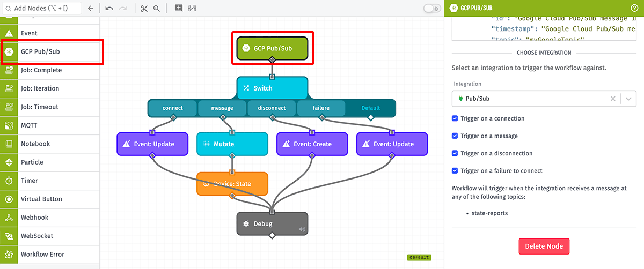Open the help question mark icon
The image size is (644, 269).
coord(634,8)
